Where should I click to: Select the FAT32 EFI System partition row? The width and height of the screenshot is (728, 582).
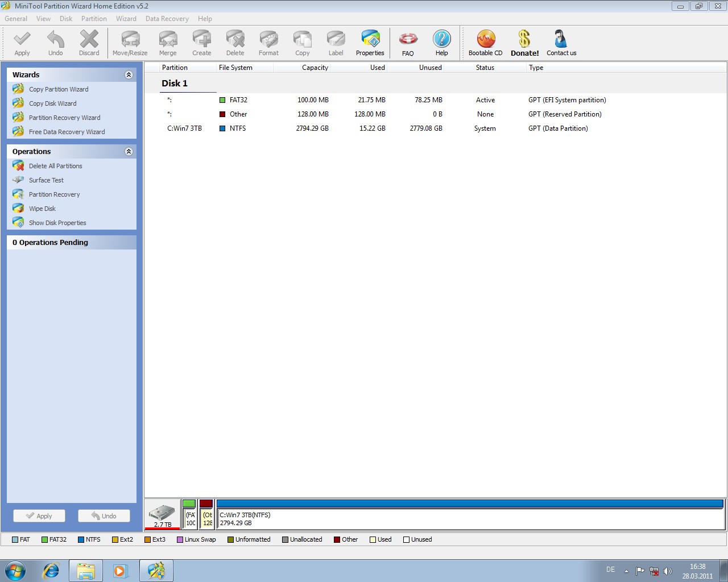(x=435, y=100)
